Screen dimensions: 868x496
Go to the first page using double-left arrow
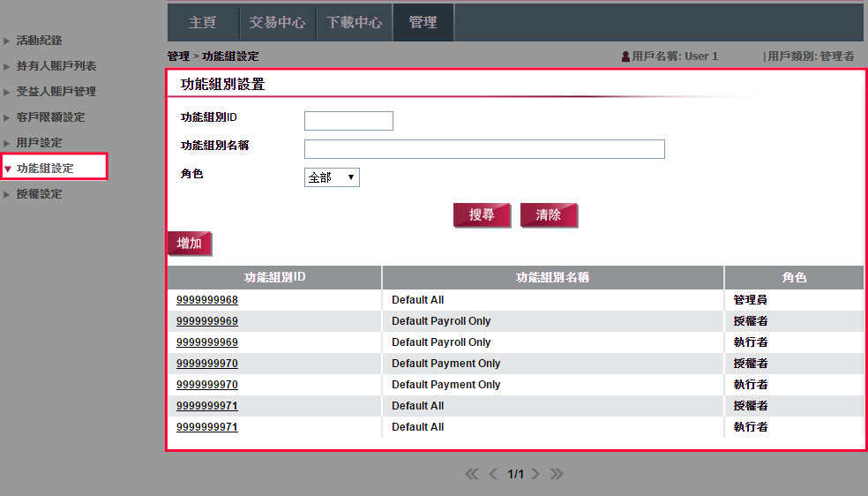pyautogui.click(x=473, y=474)
